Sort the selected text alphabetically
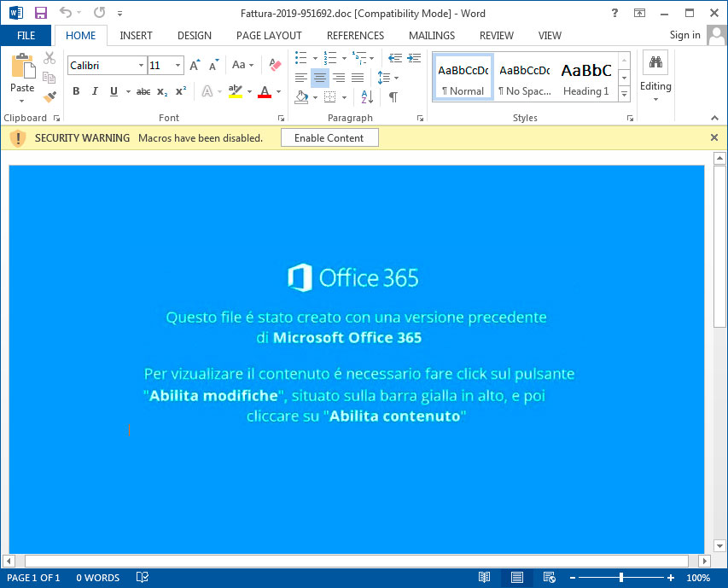 [x=367, y=96]
